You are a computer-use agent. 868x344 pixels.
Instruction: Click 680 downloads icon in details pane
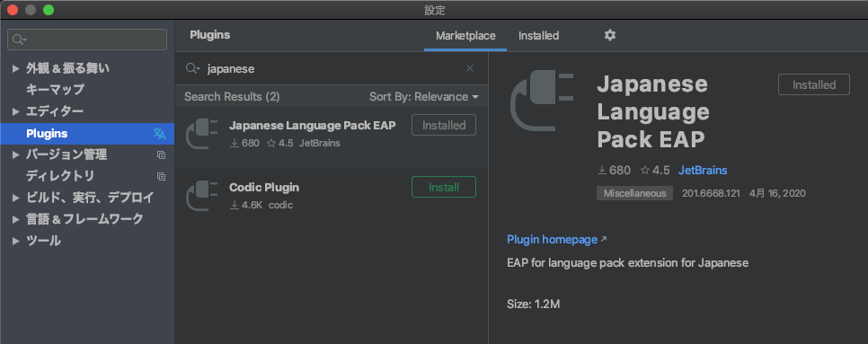602,171
